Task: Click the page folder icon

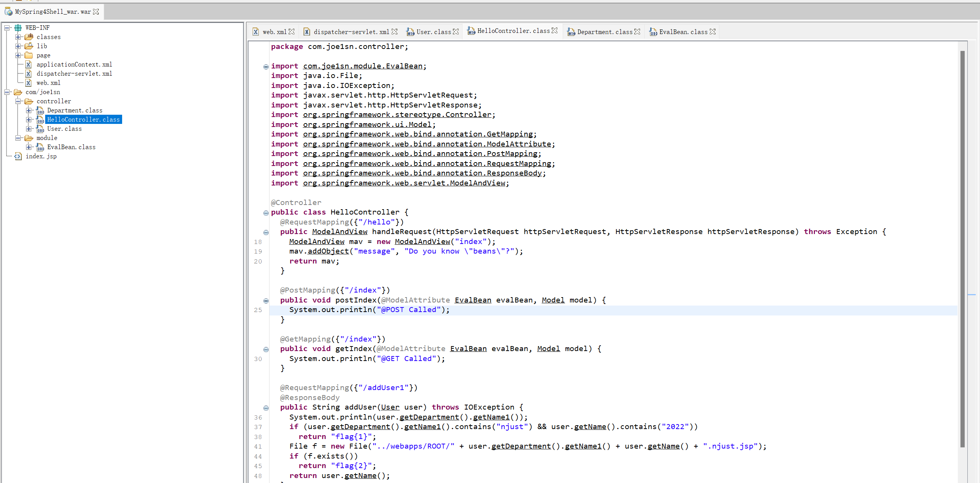Action: pyautogui.click(x=29, y=55)
